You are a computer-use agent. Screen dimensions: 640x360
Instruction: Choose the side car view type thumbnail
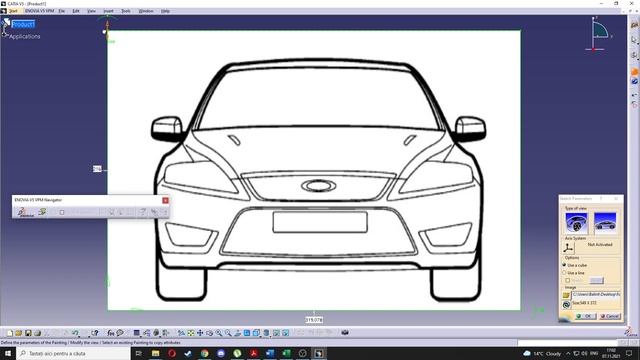coord(605,223)
